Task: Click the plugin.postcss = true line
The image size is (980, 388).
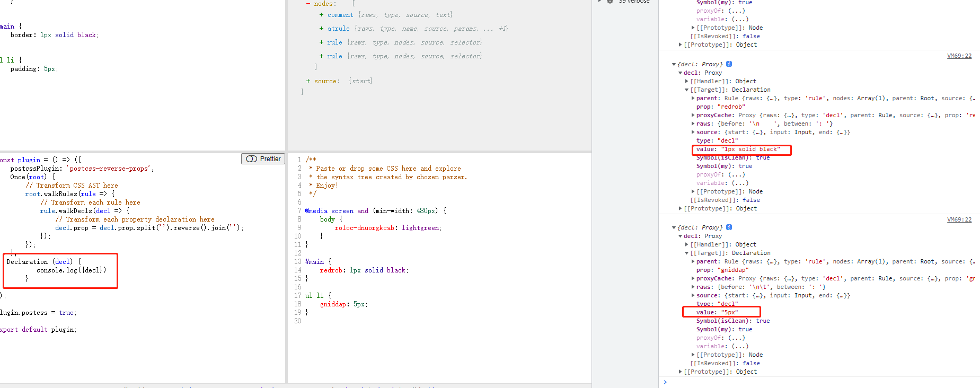Action: pos(38,312)
